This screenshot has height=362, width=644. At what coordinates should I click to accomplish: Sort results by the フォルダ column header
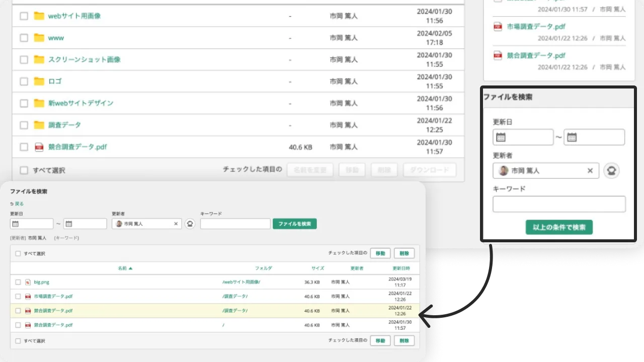coord(264,268)
